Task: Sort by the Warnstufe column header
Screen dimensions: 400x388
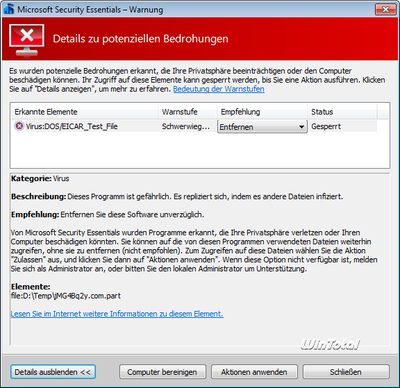Action: pos(188,112)
